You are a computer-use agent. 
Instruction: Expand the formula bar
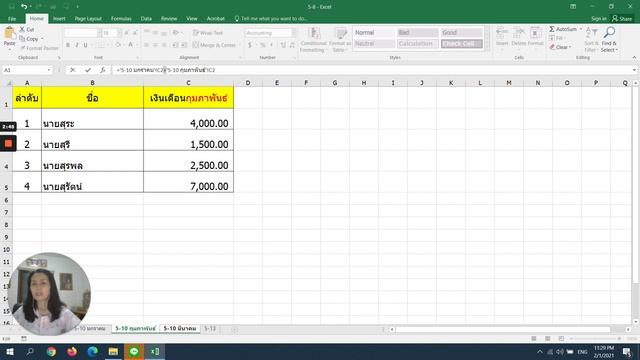(x=634, y=70)
